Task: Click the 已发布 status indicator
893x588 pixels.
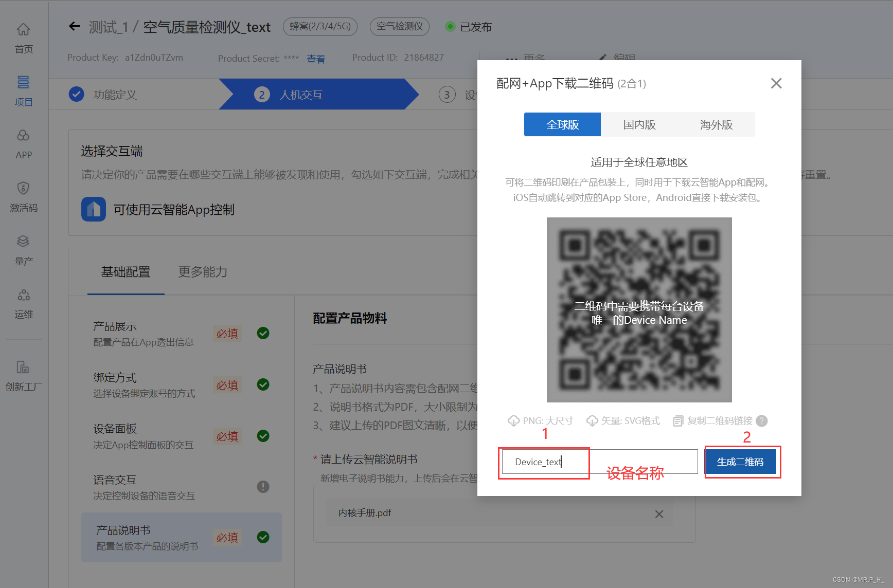Action: [x=469, y=27]
